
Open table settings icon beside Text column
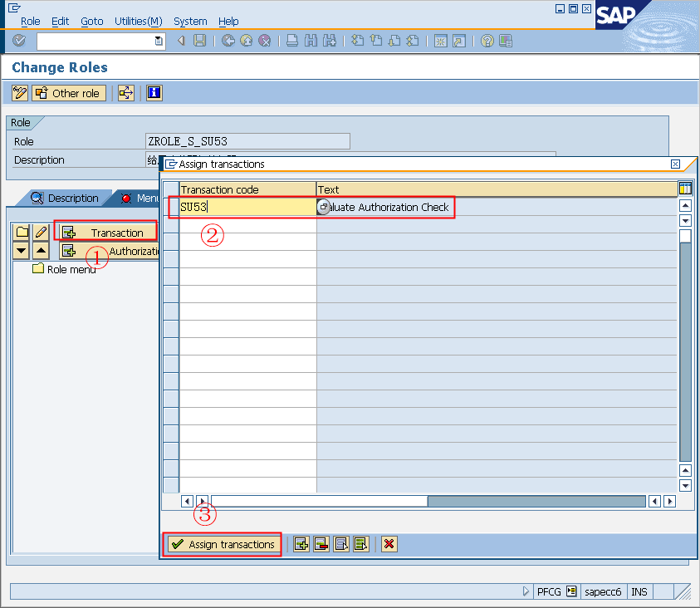[685, 189]
